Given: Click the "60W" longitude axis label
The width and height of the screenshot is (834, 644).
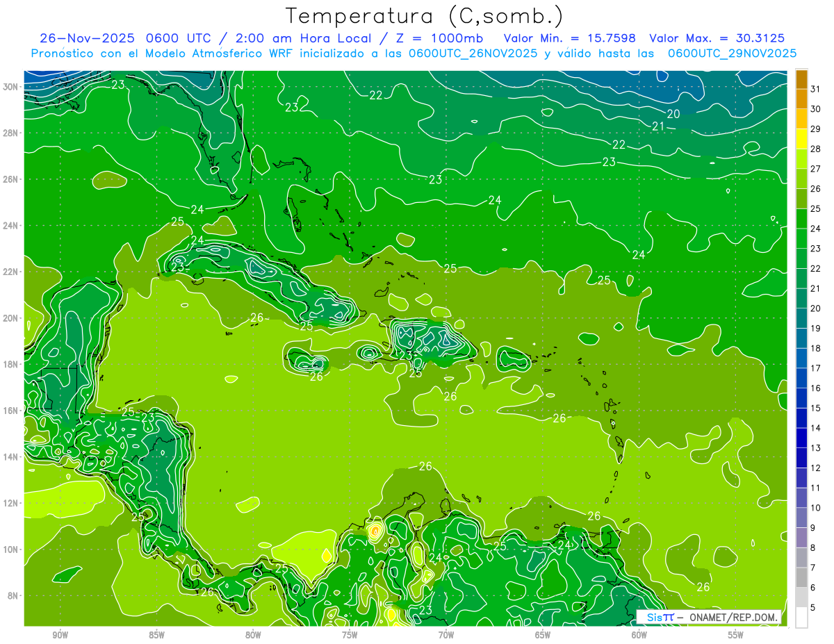Looking at the screenshot, I should point(639,635).
